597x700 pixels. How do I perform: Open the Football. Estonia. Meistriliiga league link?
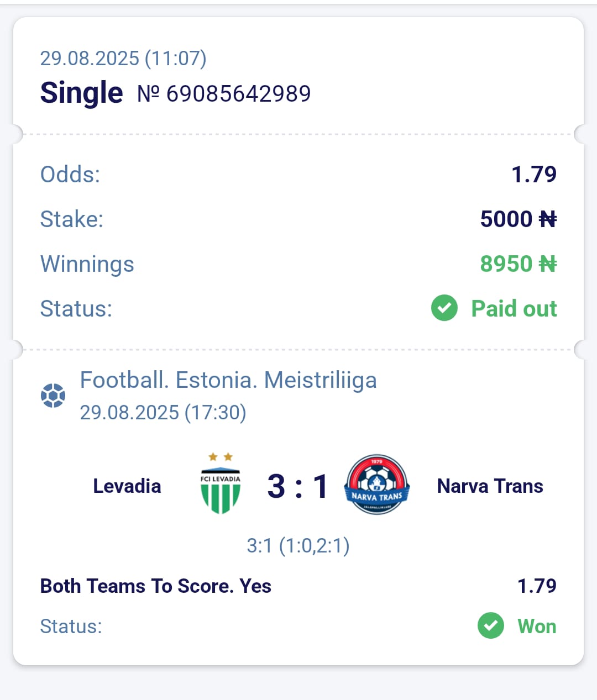click(228, 380)
